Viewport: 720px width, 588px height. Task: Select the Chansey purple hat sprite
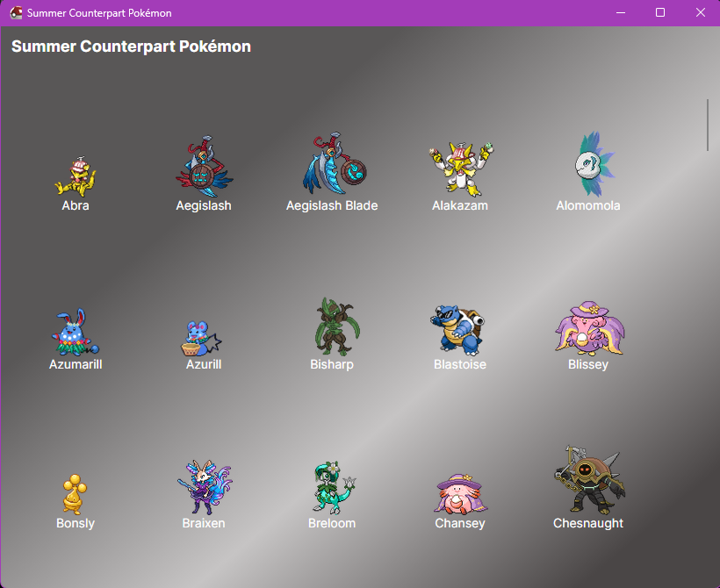tap(460, 494)
